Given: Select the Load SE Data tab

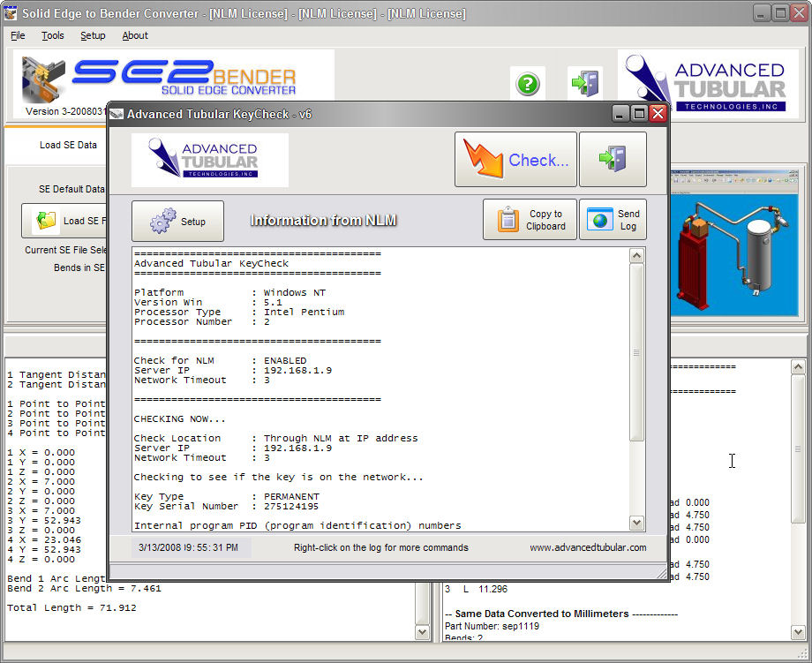Looking at the screenshot, I should coord(68,145).
